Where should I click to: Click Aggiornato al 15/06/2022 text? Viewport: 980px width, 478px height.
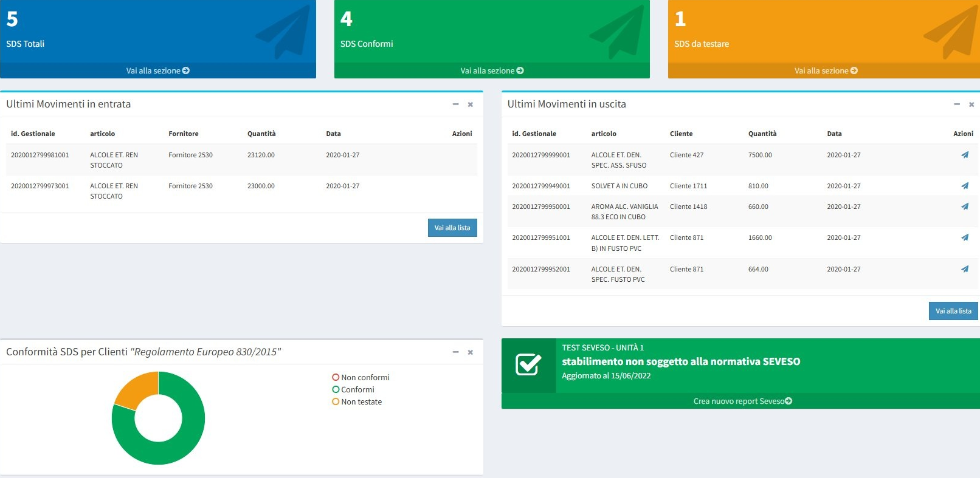coord(606,375)
